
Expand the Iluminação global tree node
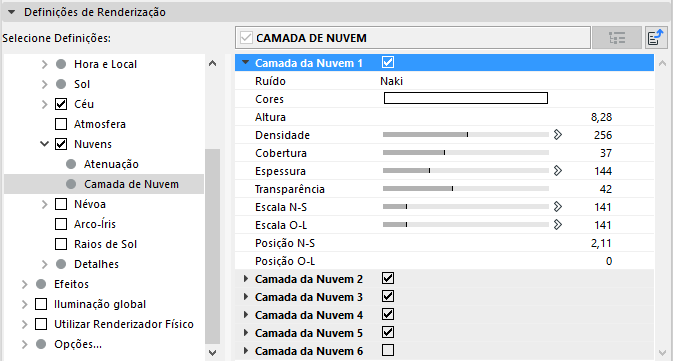point(24,304)
